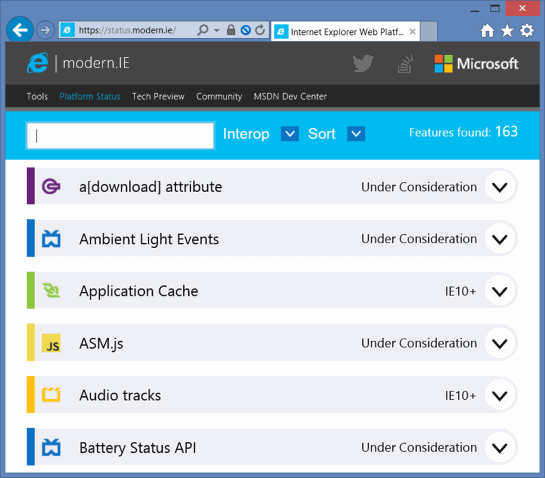545x478 pixels.
Task: Open the Interop dropdown arrow
Action: pos(290,133)
